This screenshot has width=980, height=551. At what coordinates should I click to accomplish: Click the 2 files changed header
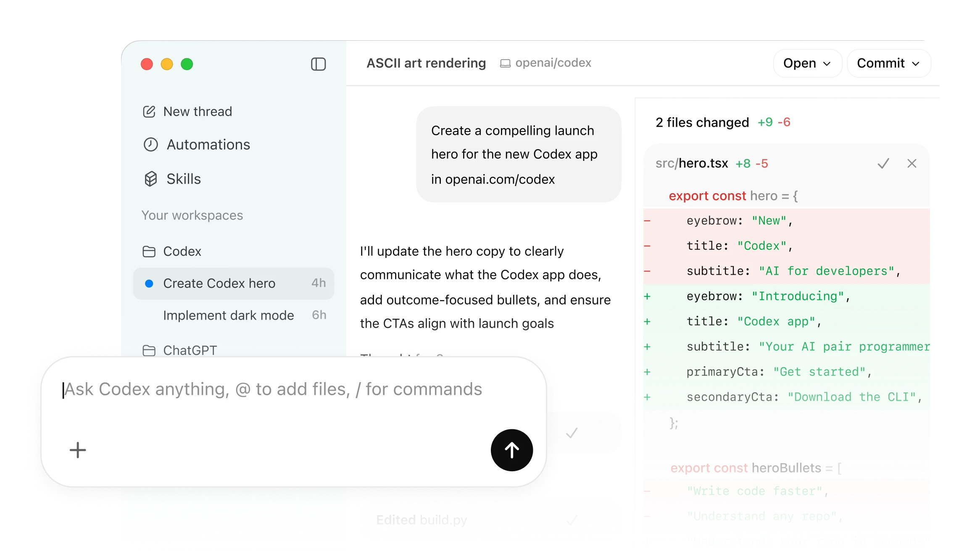click(702, 122)
